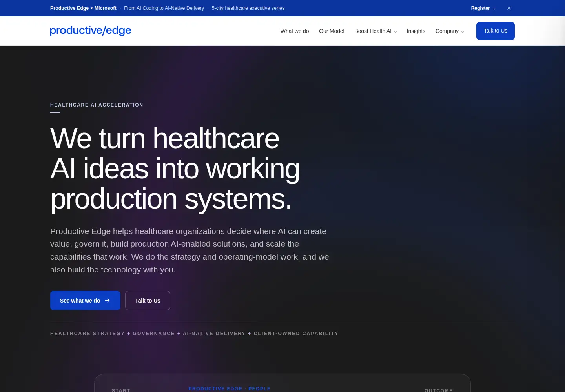Expand the Company dropdown chevron
The height and width of the screenshot is (392, 565).
point(463,31)
